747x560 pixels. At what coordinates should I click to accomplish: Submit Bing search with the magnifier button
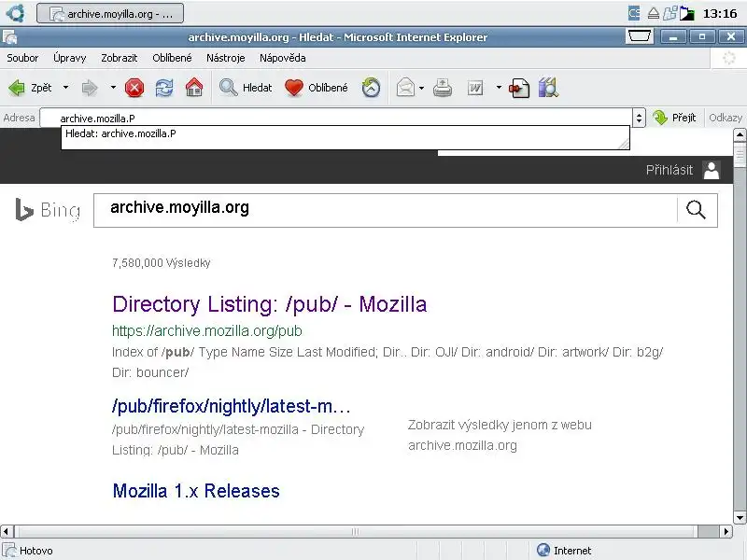(696, 209)
